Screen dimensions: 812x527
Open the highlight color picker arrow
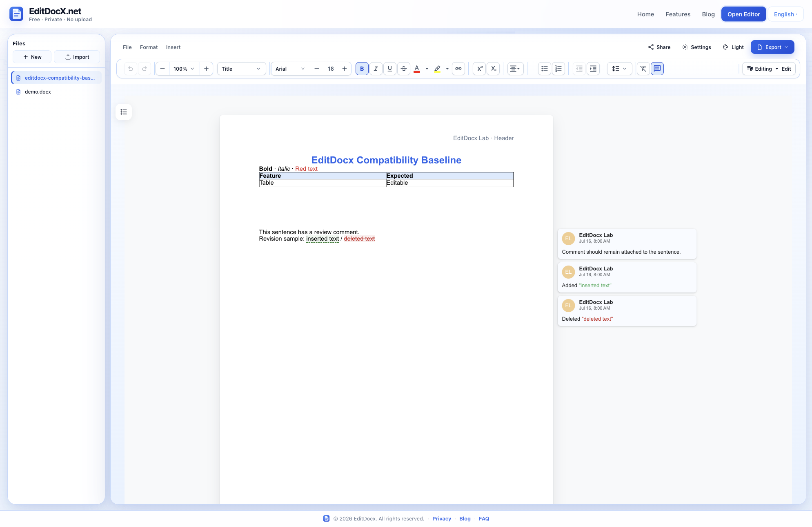(447, 69)
